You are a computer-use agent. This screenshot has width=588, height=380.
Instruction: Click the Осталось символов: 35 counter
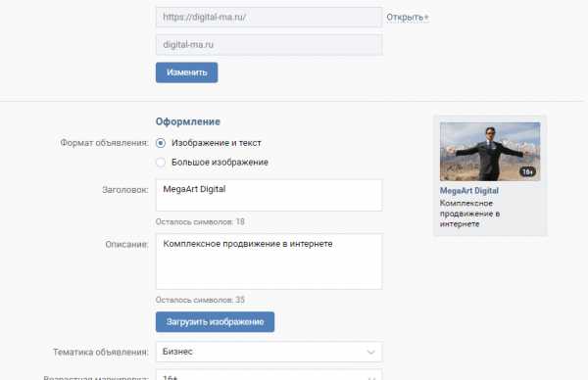tap(200, 300)
